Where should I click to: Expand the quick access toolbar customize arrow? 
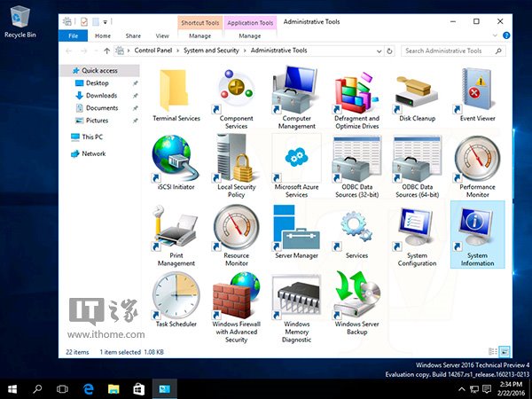tap(106, 22)
